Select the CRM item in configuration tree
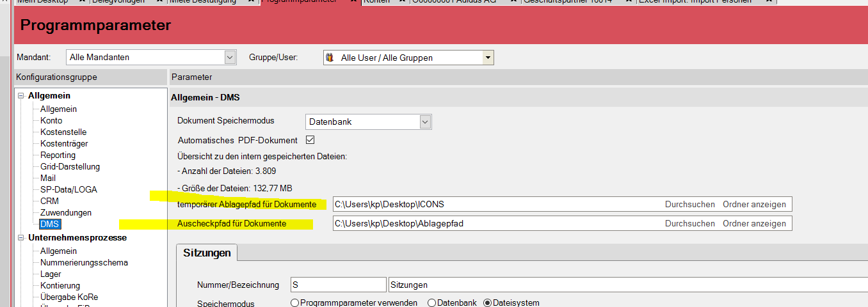The width and height of the screenshot is (868, 307). pos(49,201)
